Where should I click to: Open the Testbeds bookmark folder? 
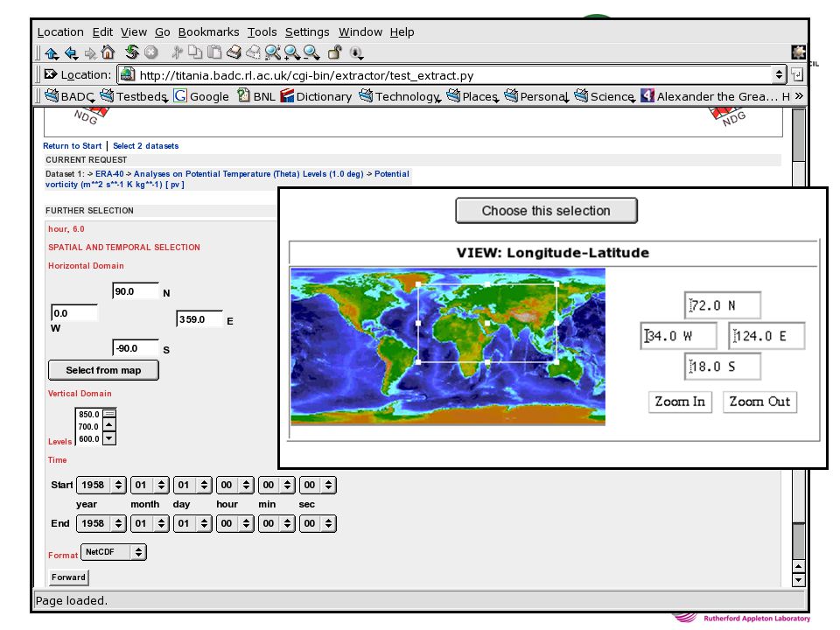pyautogui.click(x=135, y=96)
